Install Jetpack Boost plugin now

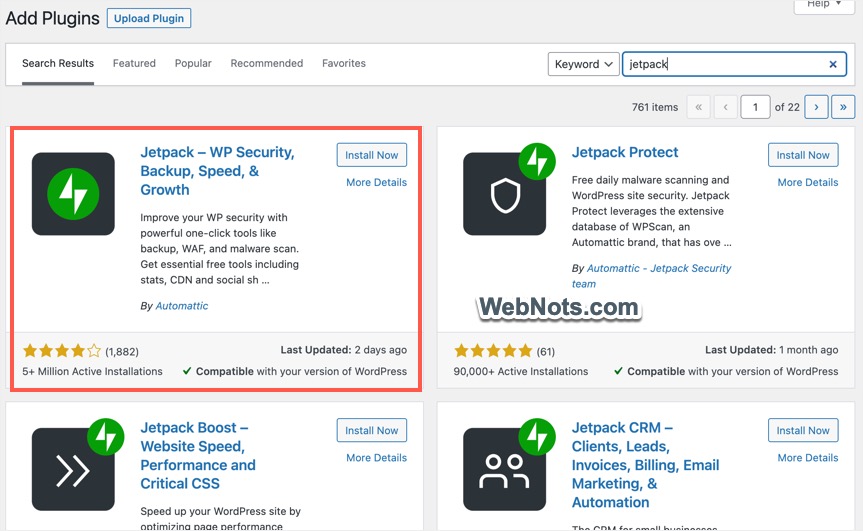coord(372,430)
